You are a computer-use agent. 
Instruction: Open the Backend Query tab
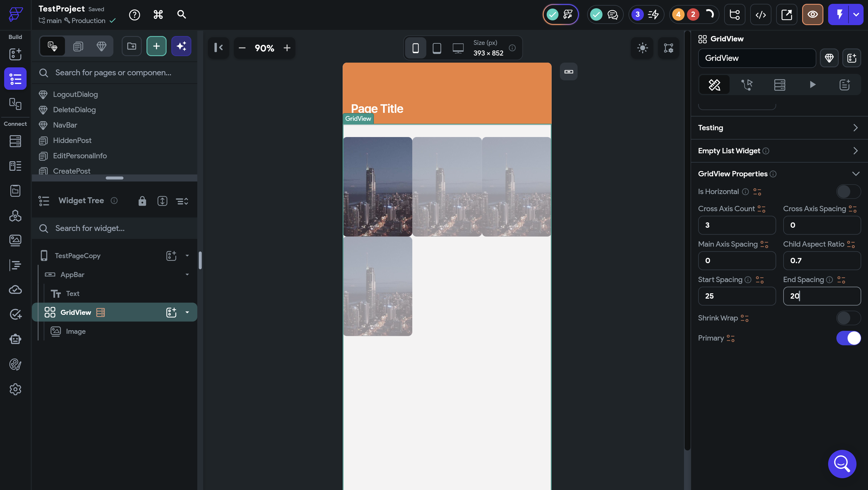click(x=779, y=84)
